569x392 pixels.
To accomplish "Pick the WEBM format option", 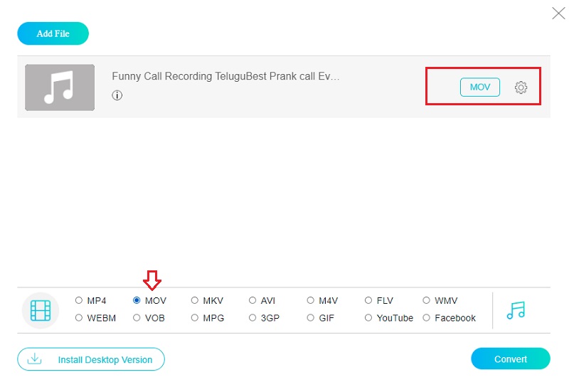I will pyautogui.click(x=79, y=318).
